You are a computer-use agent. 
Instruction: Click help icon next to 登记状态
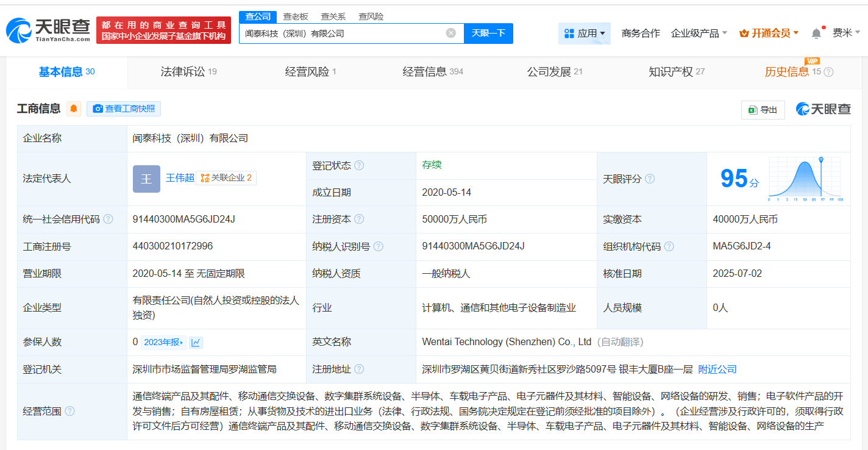359,165
